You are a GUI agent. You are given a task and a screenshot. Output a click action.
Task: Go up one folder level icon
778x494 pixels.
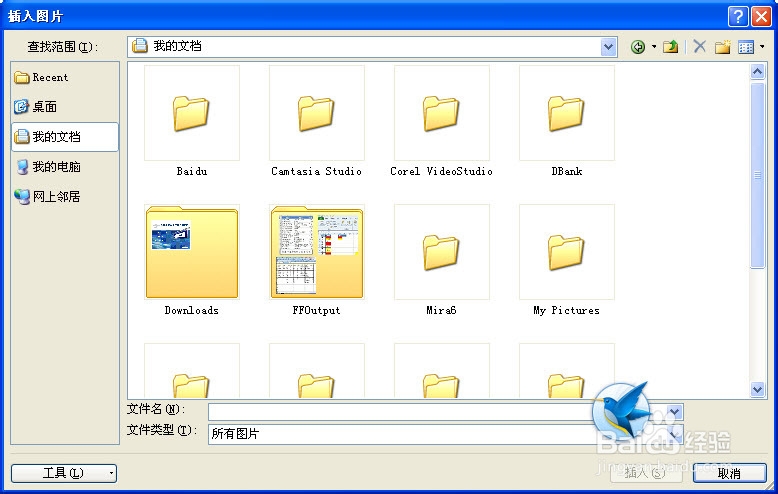(x=670, y=47)
